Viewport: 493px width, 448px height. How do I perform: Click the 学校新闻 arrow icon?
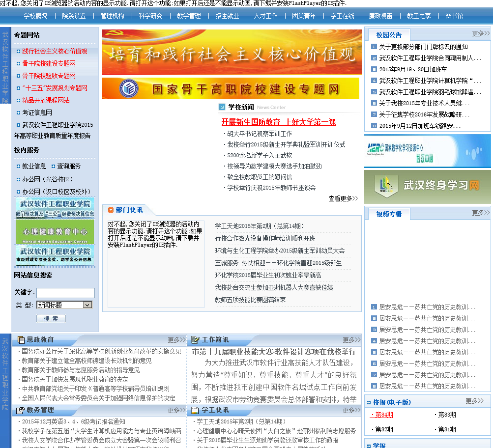pos(222,107)
